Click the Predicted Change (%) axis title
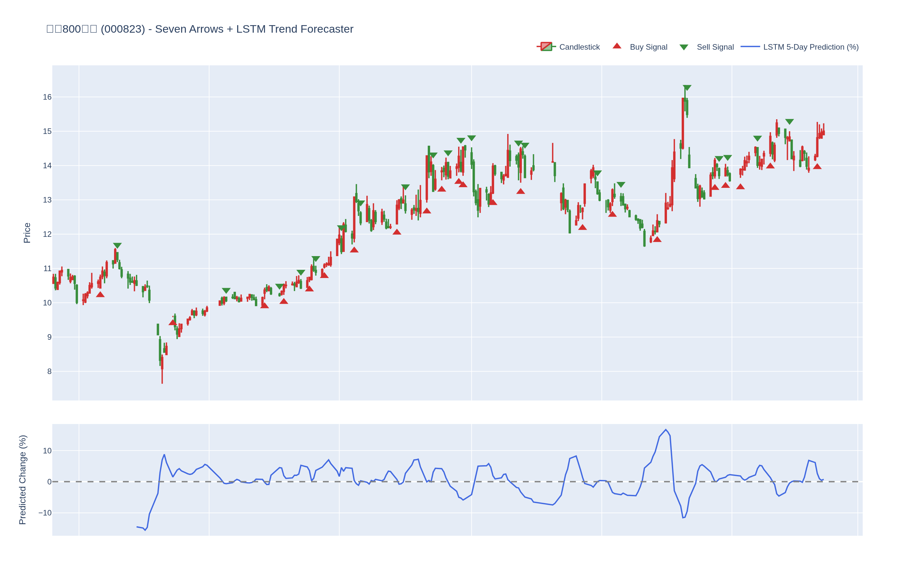The height and width of the screenshot is (588, 915). coord(23,480)
